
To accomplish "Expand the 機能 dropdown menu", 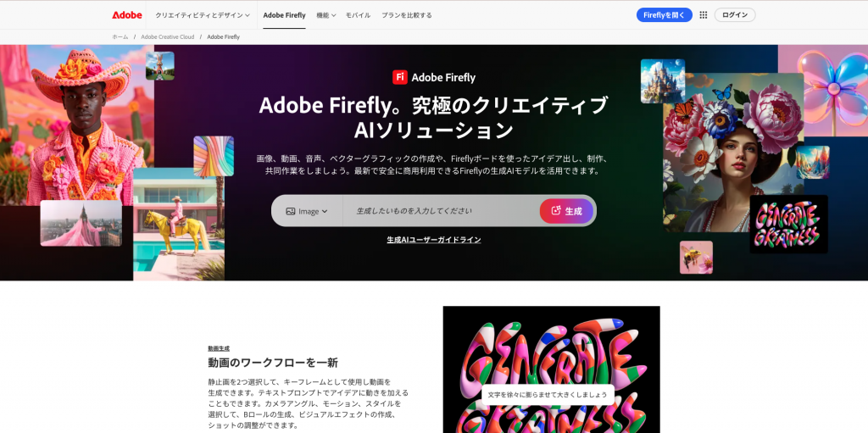I will (x=326, y=15).
